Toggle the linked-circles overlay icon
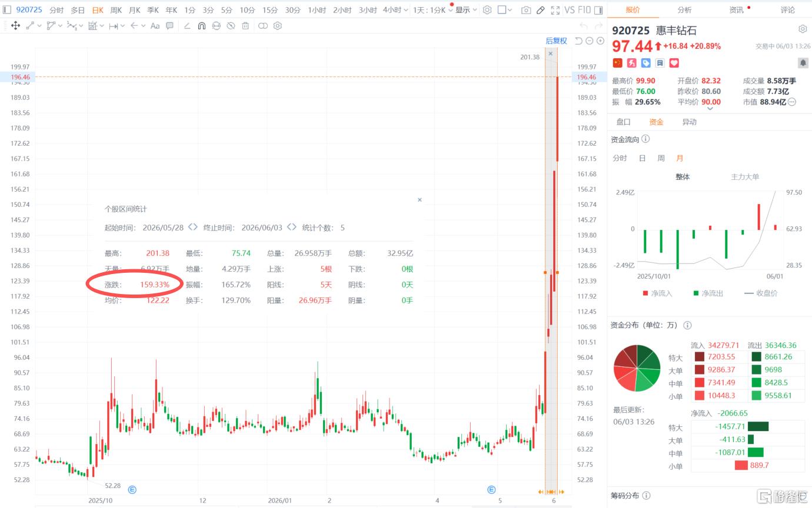812x508 pixels. tap(262, 26)
